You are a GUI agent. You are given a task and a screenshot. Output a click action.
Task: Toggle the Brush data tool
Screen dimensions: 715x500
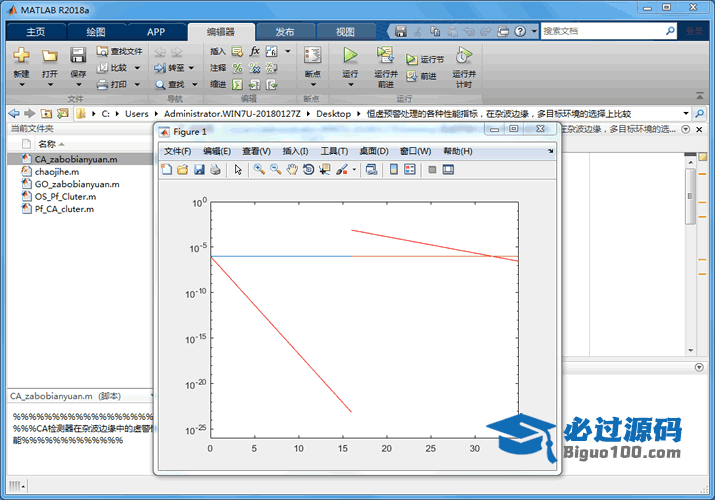(342, 170)
